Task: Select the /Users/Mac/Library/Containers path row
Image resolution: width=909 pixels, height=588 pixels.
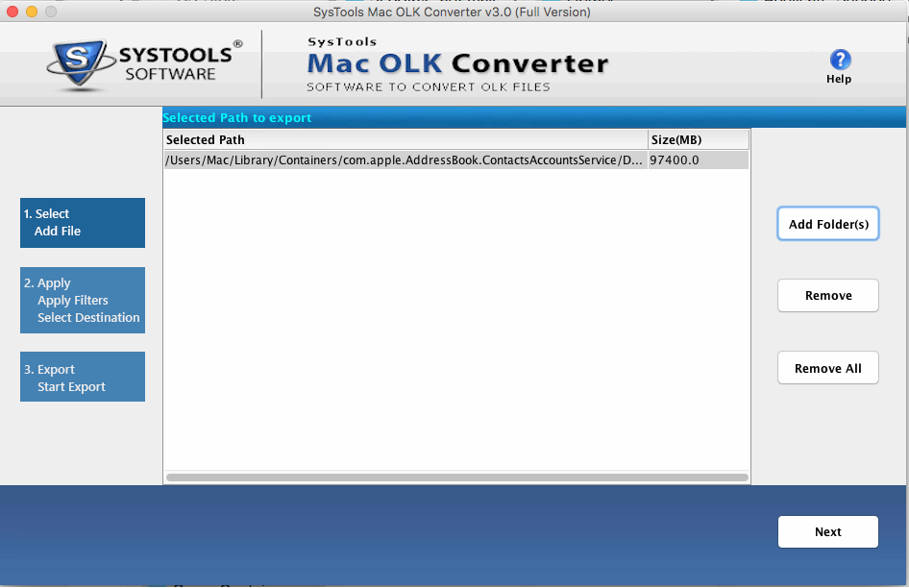Action: tap(456, 160)
